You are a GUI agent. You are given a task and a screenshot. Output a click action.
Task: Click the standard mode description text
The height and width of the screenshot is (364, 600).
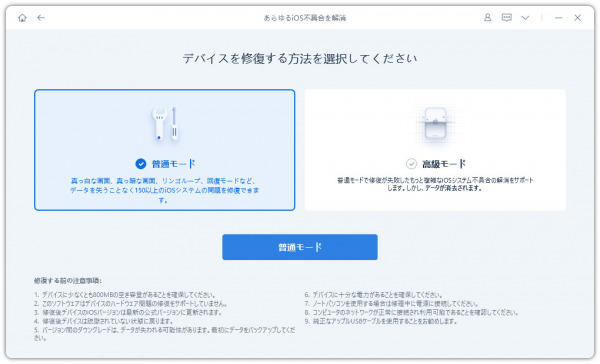click(165, 190)
